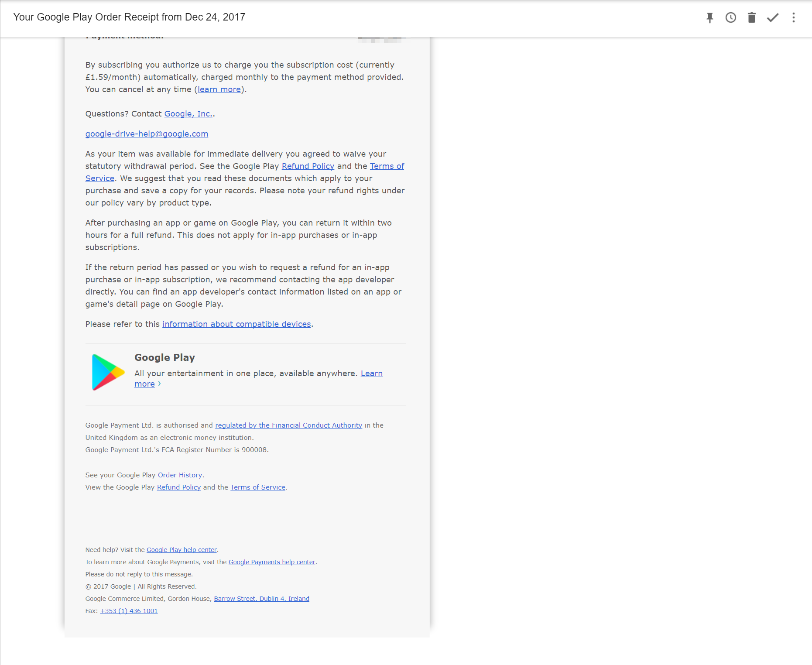812x665 pixels.
Task: View the Google Play Order History
Action: tap(180, 475)
